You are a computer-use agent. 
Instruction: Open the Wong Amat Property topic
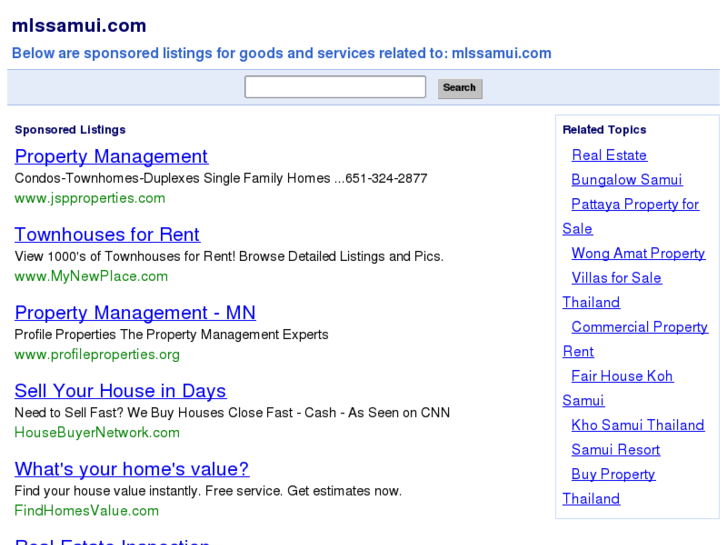638,253
